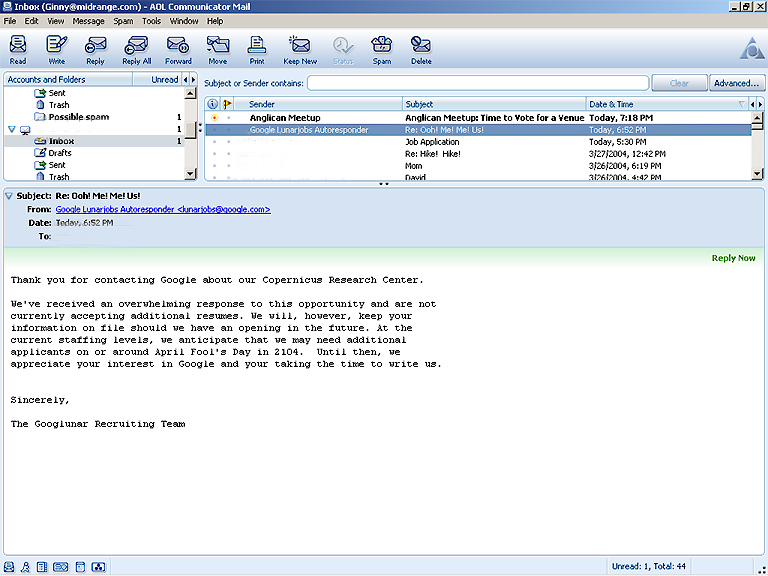This screenshot has height=576, width=768.
Task: Mark the message as Spam
Action: 382,48
